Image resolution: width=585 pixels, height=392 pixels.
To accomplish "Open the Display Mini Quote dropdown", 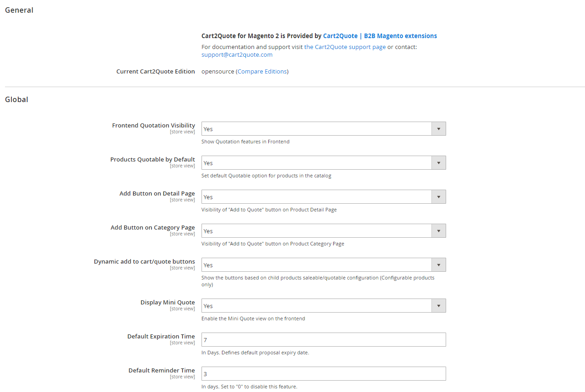I will click(x=324, y=306).
